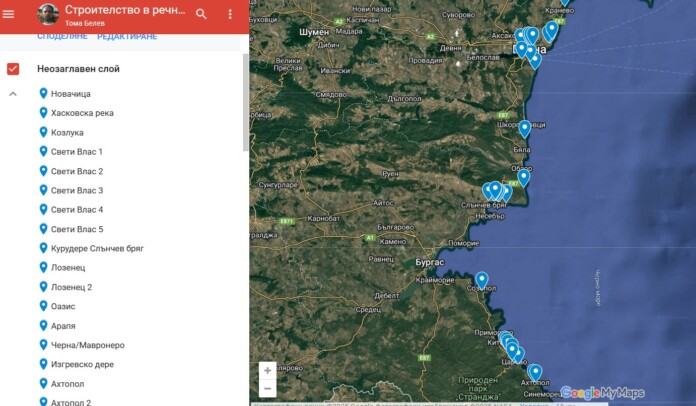The height and width of the screenshot is (406, 696).
Task: Click the РЕДАКТИРАНЕ edit link
Action: (127, 37)
